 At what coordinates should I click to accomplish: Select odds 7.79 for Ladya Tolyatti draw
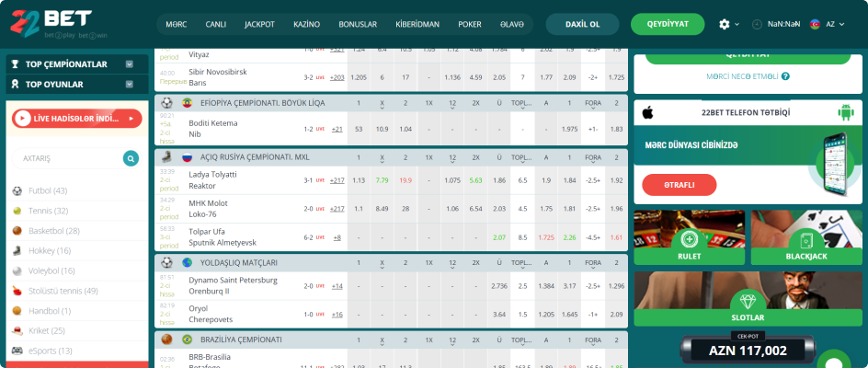pos(382,180)
